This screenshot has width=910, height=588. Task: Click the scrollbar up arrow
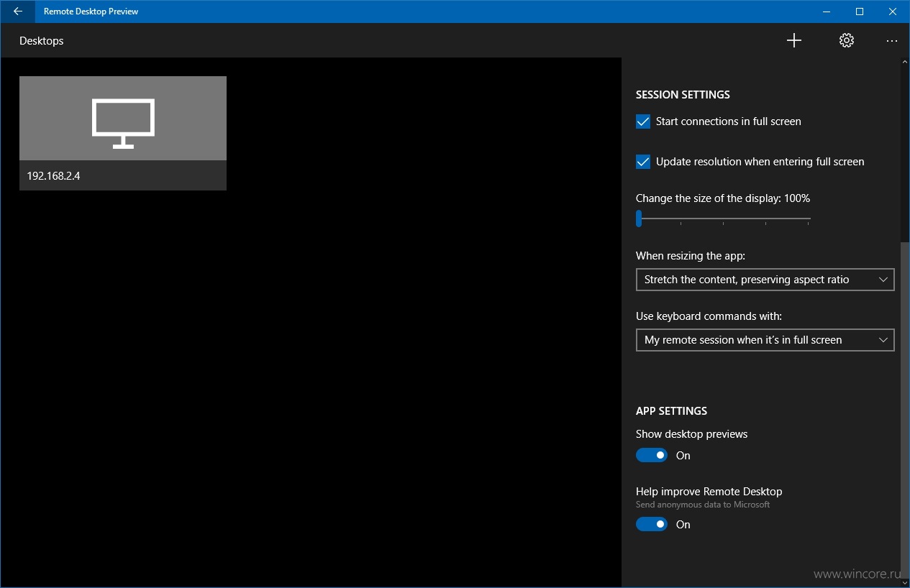tap(905, 63)
